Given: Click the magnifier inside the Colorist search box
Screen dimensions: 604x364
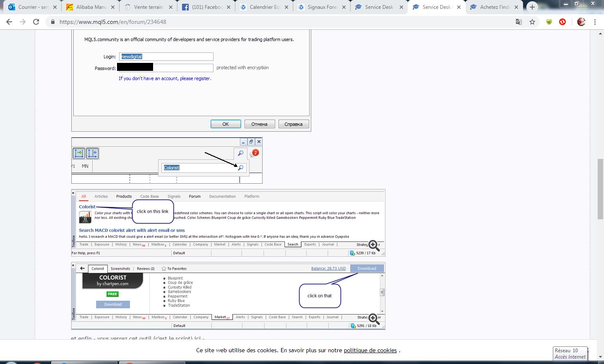Looking at the screenshot, I should pyautogui.click(x=240, y=168).
